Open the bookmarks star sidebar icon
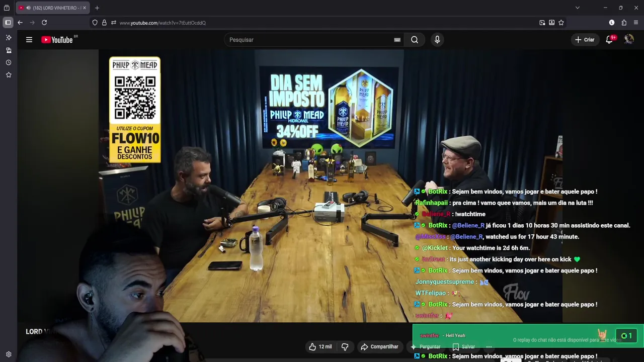Image resolution: width=644 pixels, height=362 pixels. tap(9, 75)
